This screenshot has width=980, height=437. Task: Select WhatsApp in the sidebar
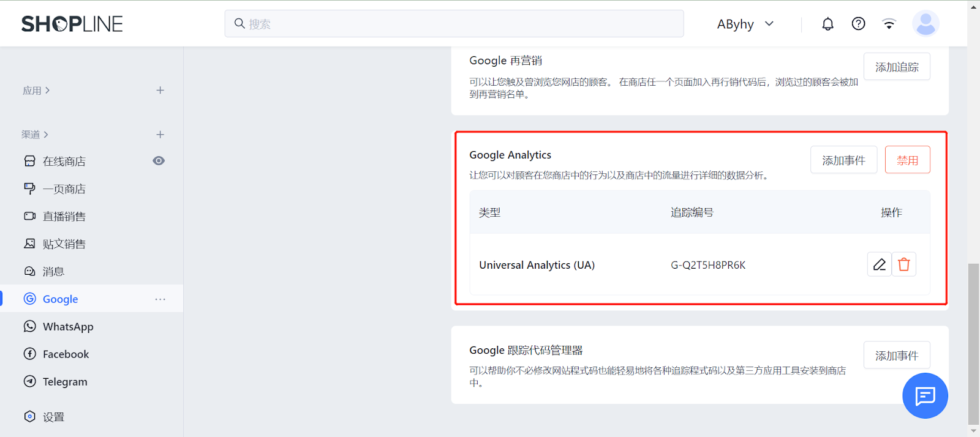[67, 327]
